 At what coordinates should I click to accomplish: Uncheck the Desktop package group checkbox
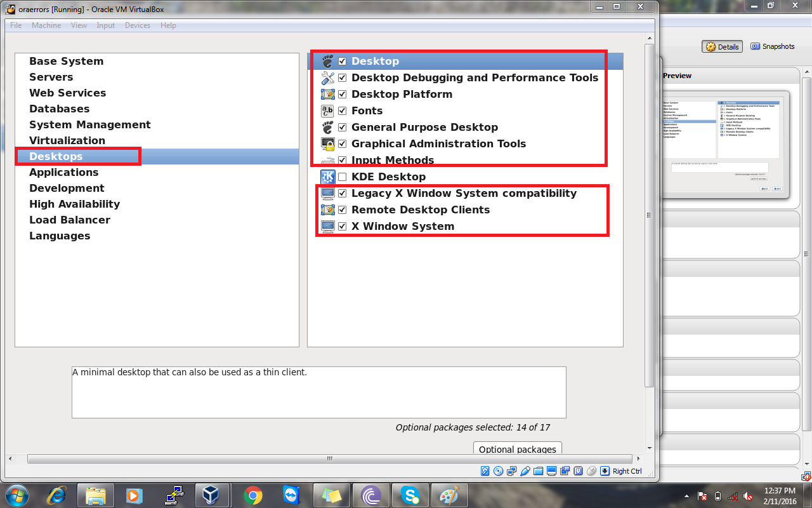tap(343, 61)
